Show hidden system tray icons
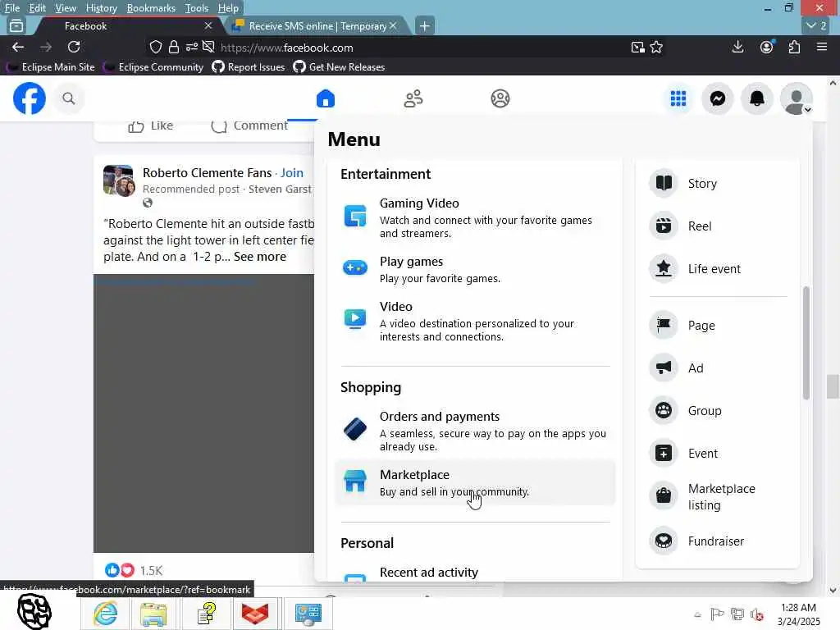 pos(697,614)
